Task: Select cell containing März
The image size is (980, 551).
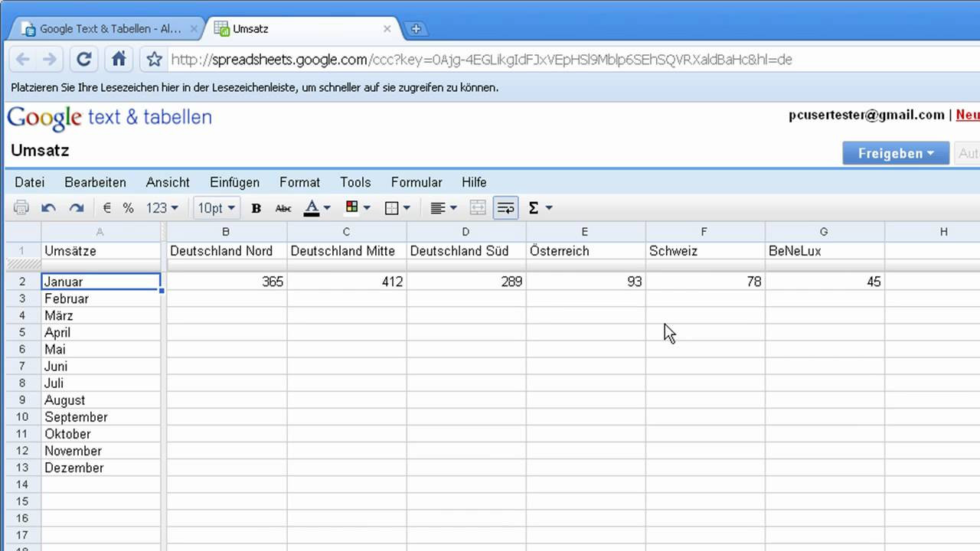Action: (x=101, y=315)
